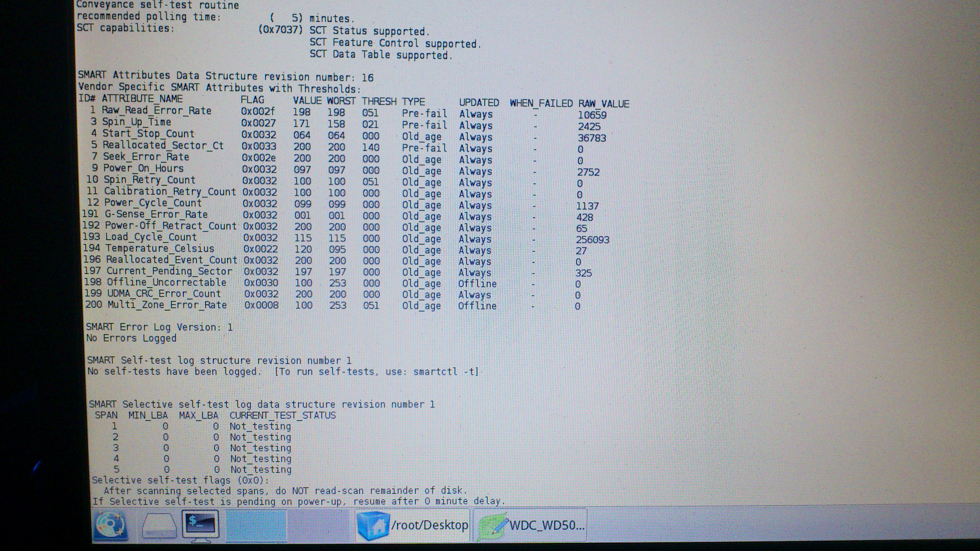The image size is (980, 551).
Task: Click the raw value 2752
Action: (588, 172)
